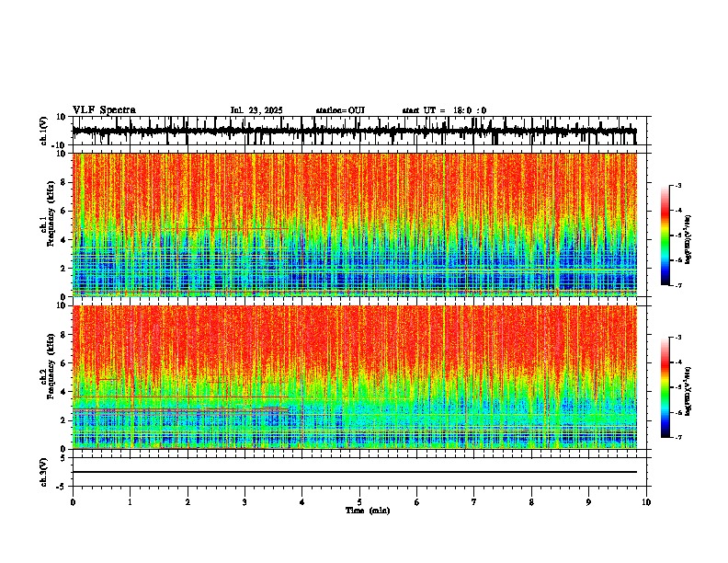728x563 pixels.
Task: Click the time axis tick label "1"
Action: [x=130, y=502]
